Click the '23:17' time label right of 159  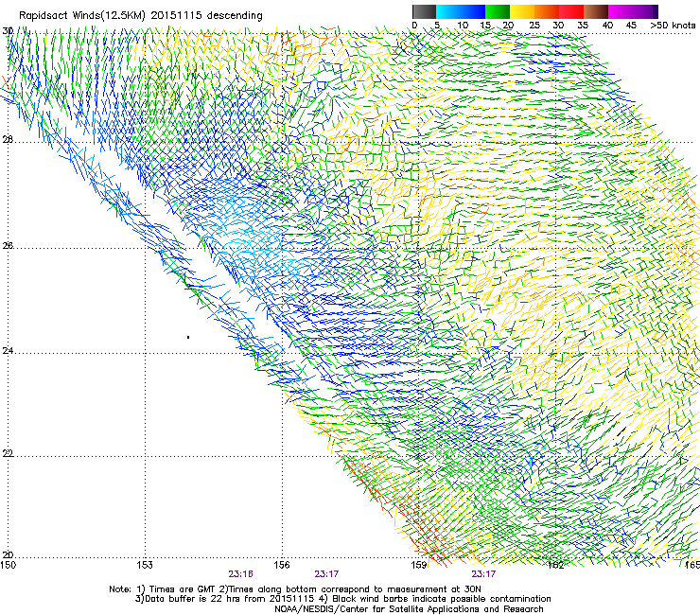pos(483,574)
